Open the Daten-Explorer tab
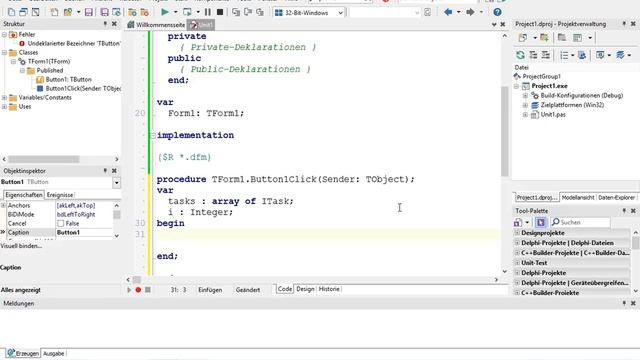640x360 pixels. point(616,198)
